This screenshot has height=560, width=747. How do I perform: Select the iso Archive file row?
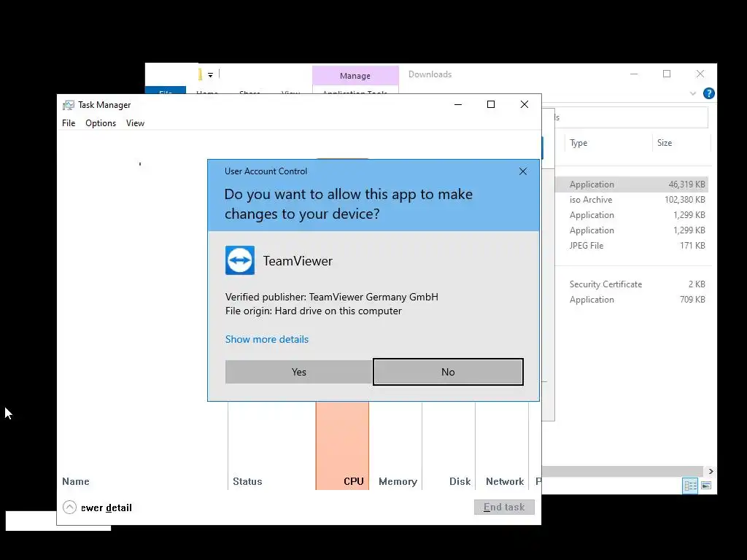click(x=632, y=200)
